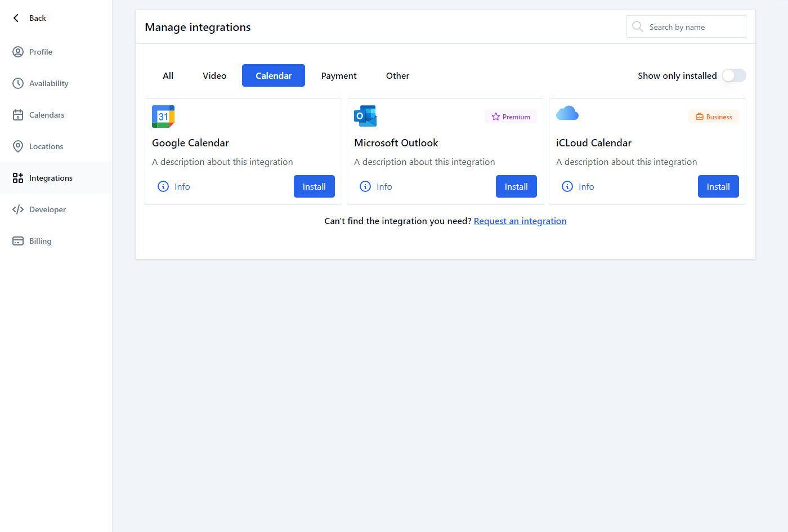788x532 pixels.
Task: Select the All category tab
Action: click(x=168, y=75)
